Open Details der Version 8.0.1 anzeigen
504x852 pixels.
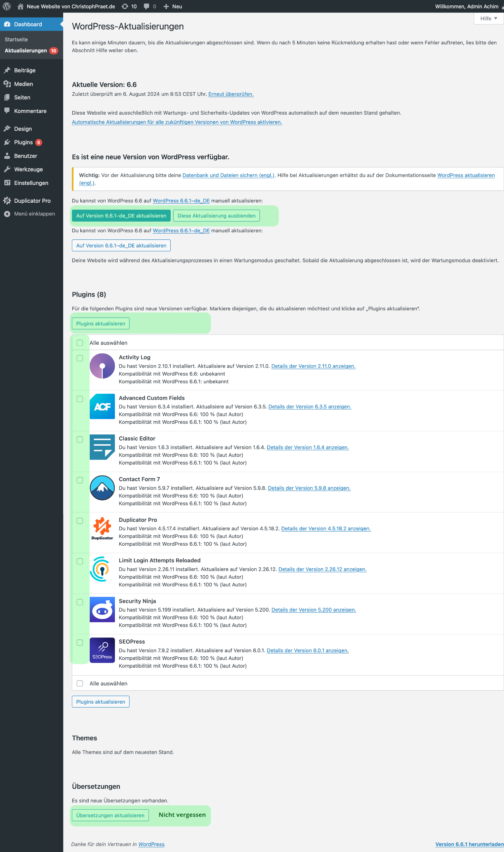[308, 651]
